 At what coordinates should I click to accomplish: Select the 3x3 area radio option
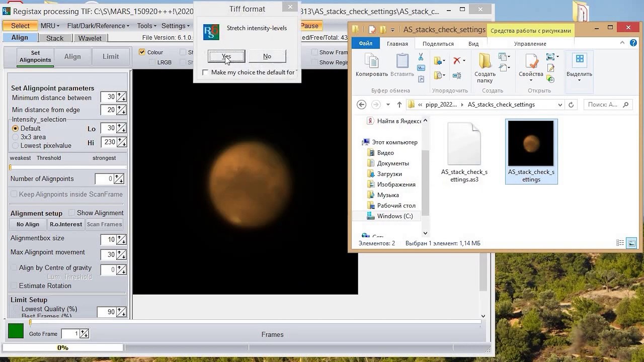coord(15,137)
